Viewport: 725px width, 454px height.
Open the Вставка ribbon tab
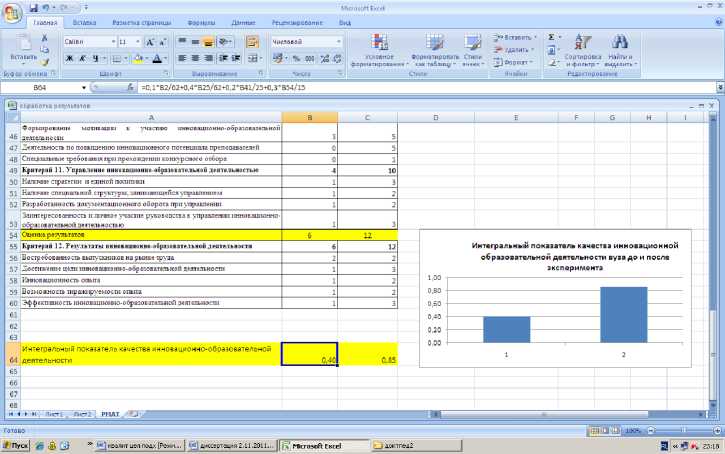click(84, 21)
